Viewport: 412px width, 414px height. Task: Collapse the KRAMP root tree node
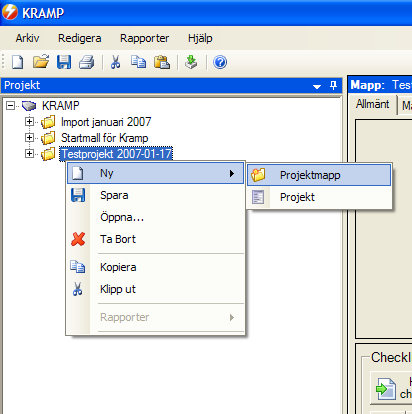pos(10,106)
